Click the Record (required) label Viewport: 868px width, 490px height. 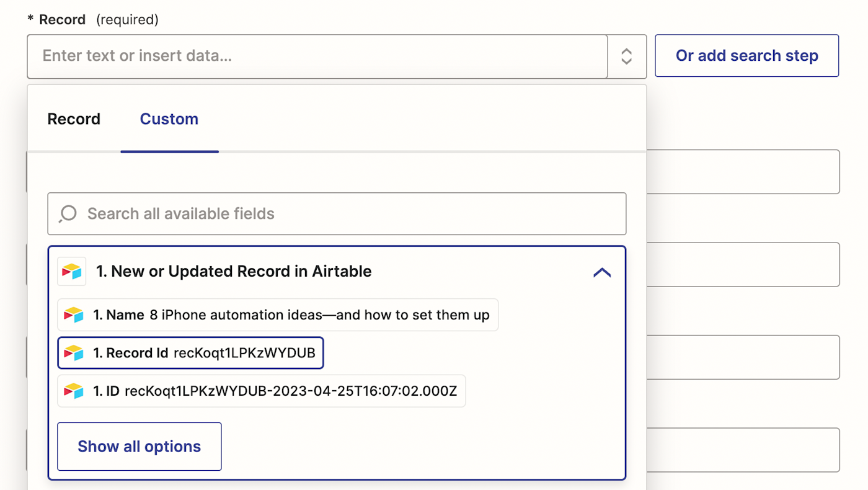coord(93,20)
